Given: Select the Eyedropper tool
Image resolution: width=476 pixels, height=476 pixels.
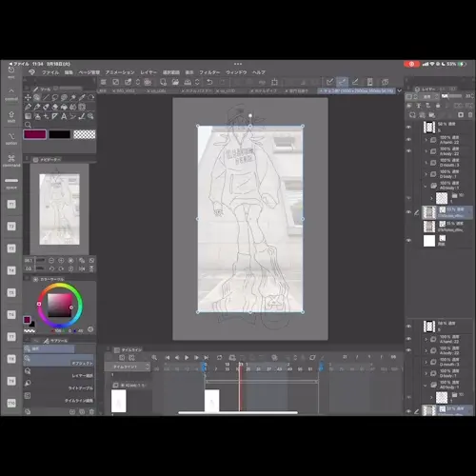Looking at the screenshot, I should 82,97.
